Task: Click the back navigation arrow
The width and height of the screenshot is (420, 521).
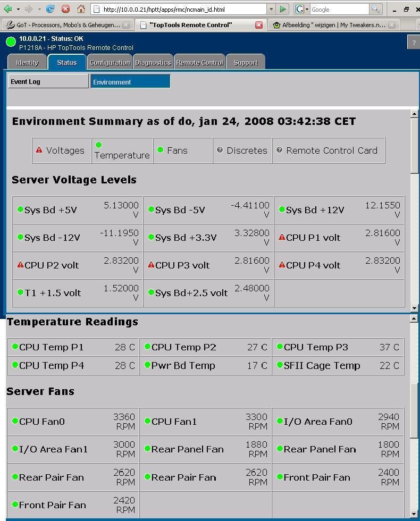Action: (x=7, y=9)
